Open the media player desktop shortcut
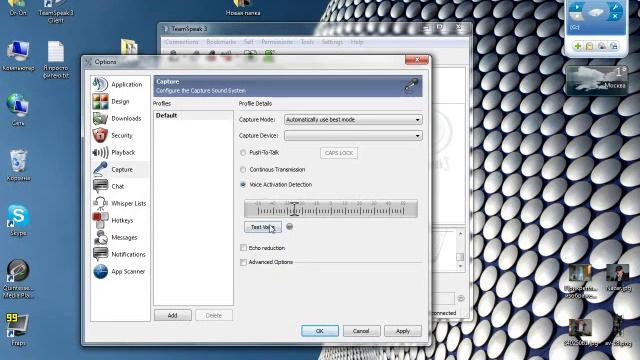Screen dimensions: 640x360 coord(18,278)
